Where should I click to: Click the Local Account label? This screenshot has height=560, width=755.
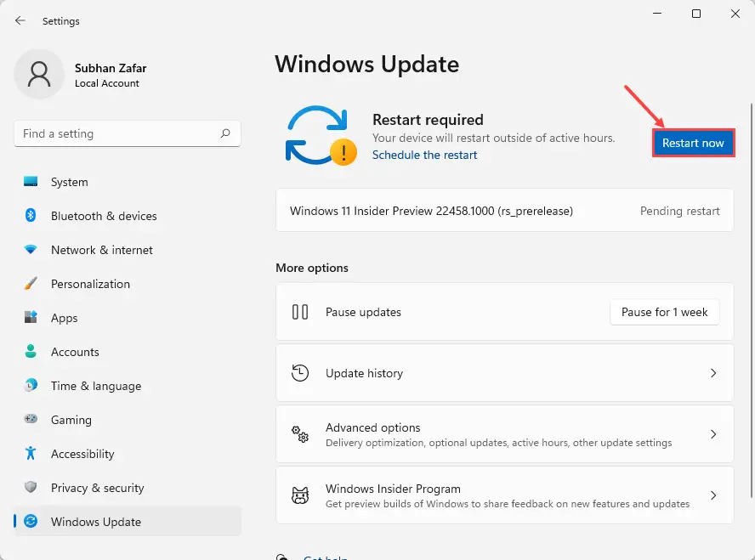[107, 83]
